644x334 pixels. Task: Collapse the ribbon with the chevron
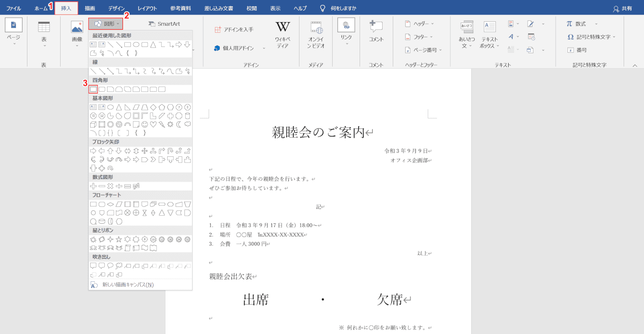click(x=635, y=65)
